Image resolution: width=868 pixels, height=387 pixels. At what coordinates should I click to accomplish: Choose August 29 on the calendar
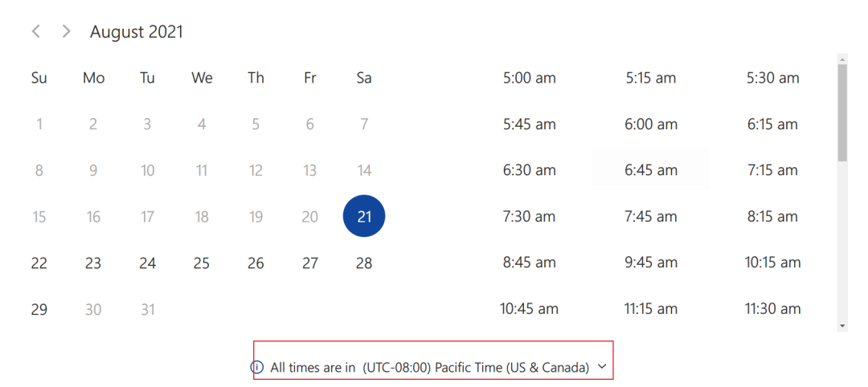point(39,309)
